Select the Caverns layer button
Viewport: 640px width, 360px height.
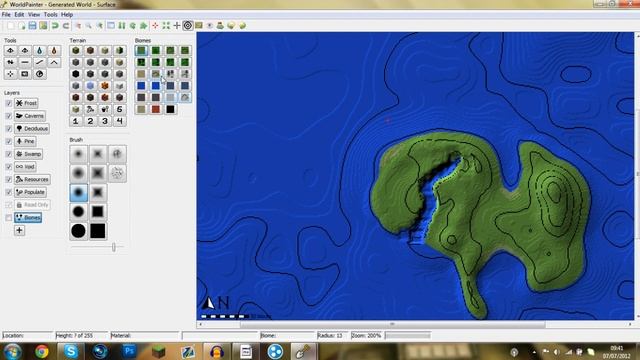[x=30, y=116]
